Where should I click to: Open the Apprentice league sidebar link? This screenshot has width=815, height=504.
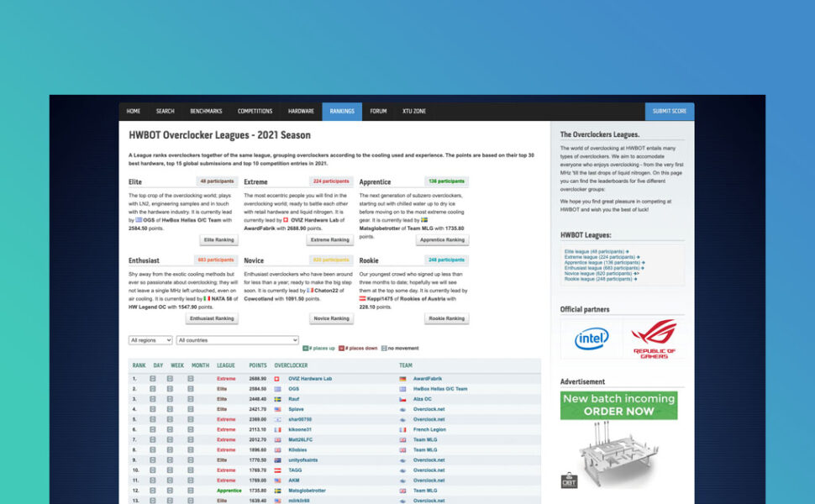(604, 263)
